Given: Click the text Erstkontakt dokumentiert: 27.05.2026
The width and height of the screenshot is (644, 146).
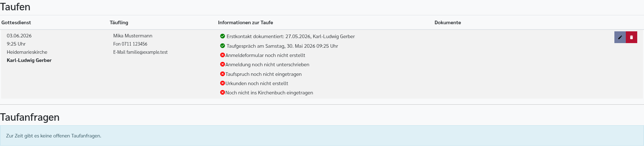Looking at the screenshot, I should [x=268, y=36].
